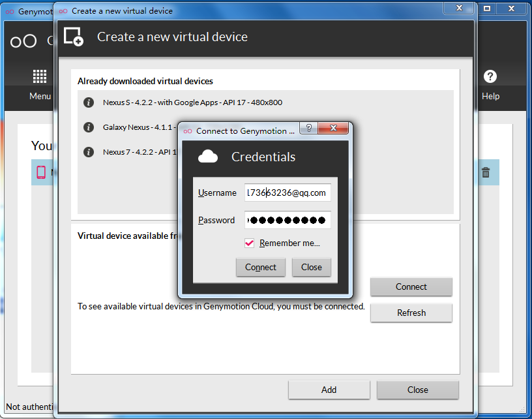Click Connect button in Credentials dialog

[260, 267]
